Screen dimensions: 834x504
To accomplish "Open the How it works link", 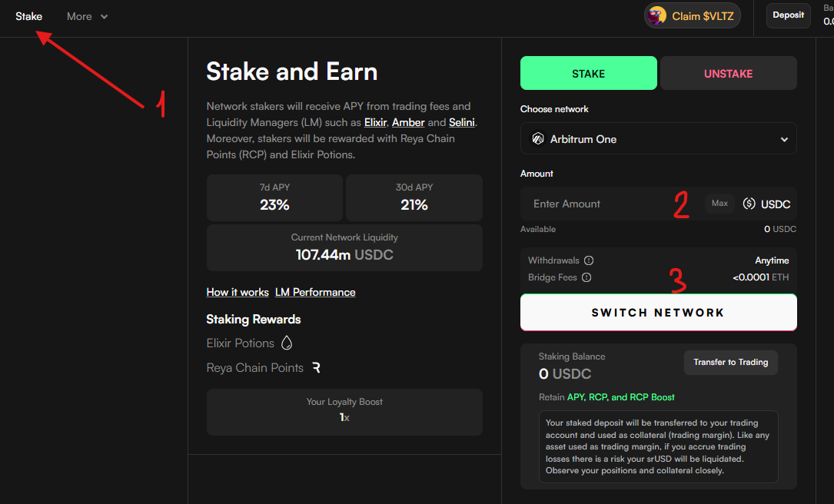I will [237, 292].
